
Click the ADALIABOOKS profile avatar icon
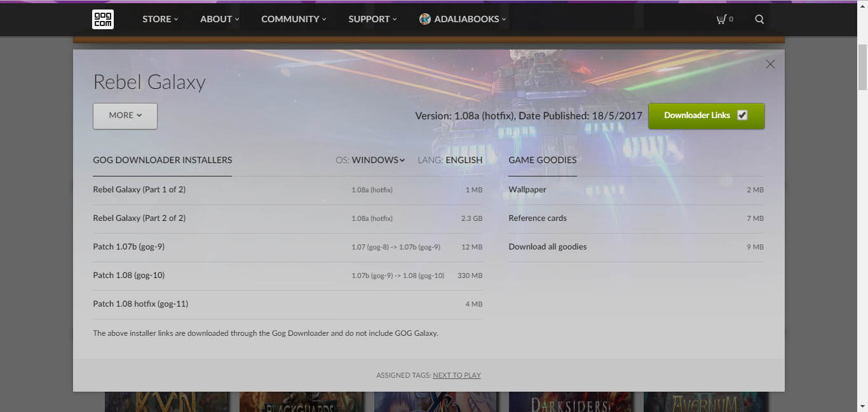[x=425, y=19]
